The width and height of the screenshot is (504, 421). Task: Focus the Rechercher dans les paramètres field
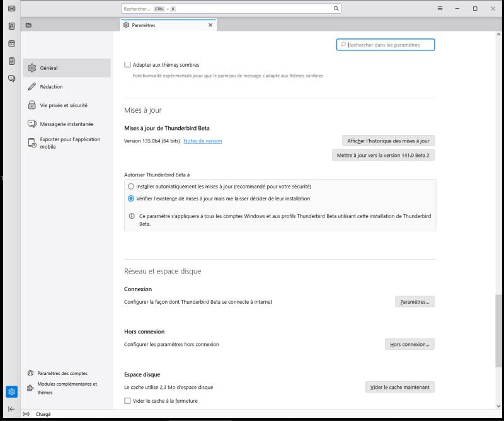click(386, 45)
